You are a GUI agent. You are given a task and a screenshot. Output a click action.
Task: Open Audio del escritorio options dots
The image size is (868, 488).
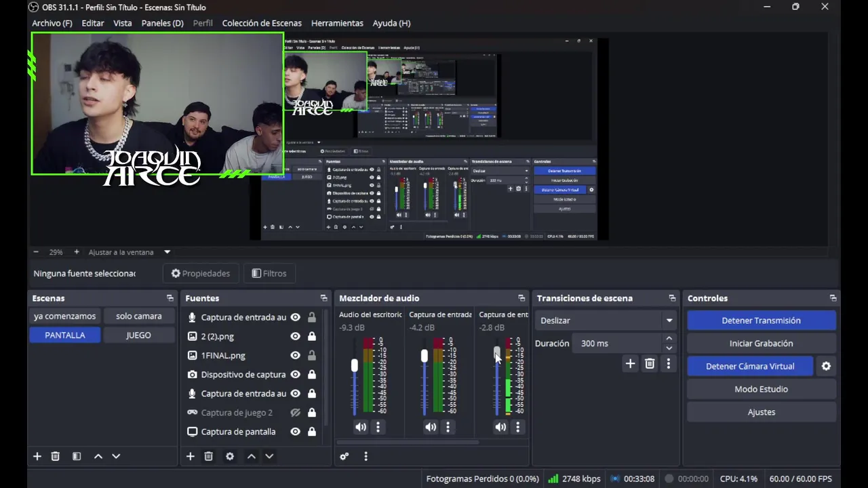[378, 427]
